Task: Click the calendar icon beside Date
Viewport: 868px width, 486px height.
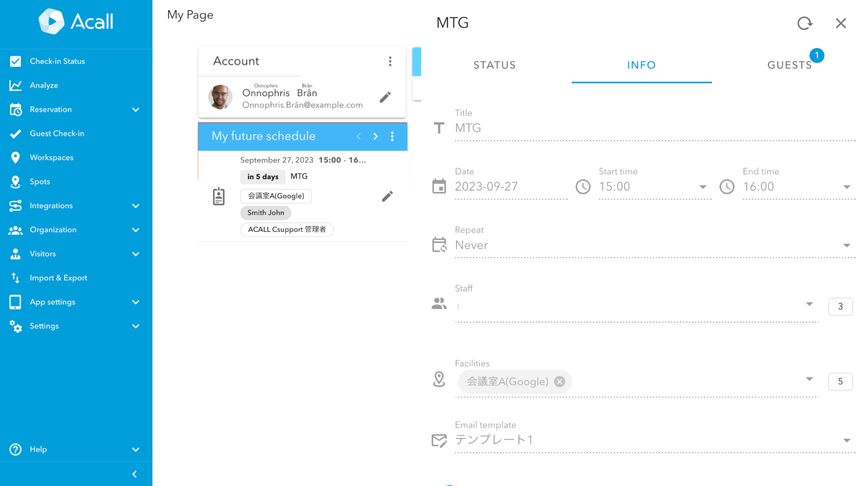Action: 439,187
